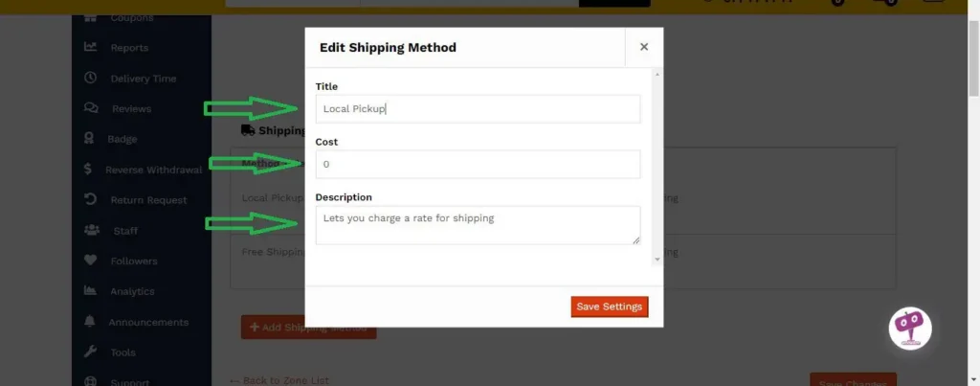Click the Reviews speech bubbles icon

90,108
